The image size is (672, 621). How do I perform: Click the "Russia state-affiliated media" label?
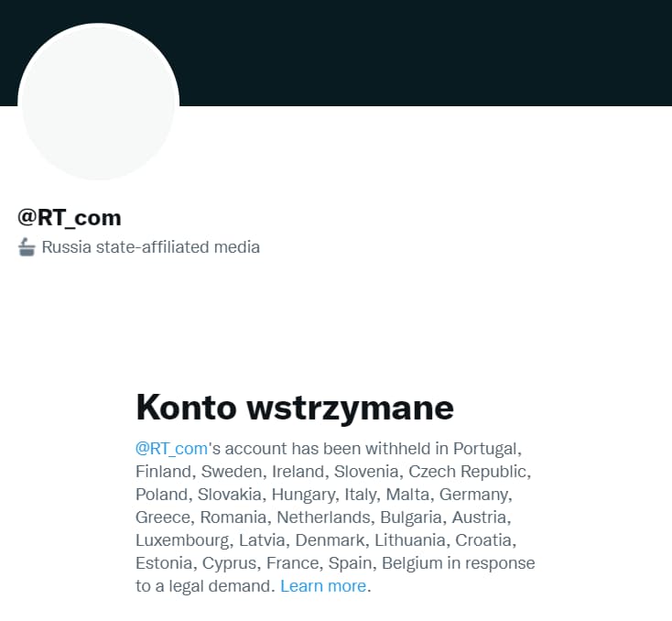150,247
